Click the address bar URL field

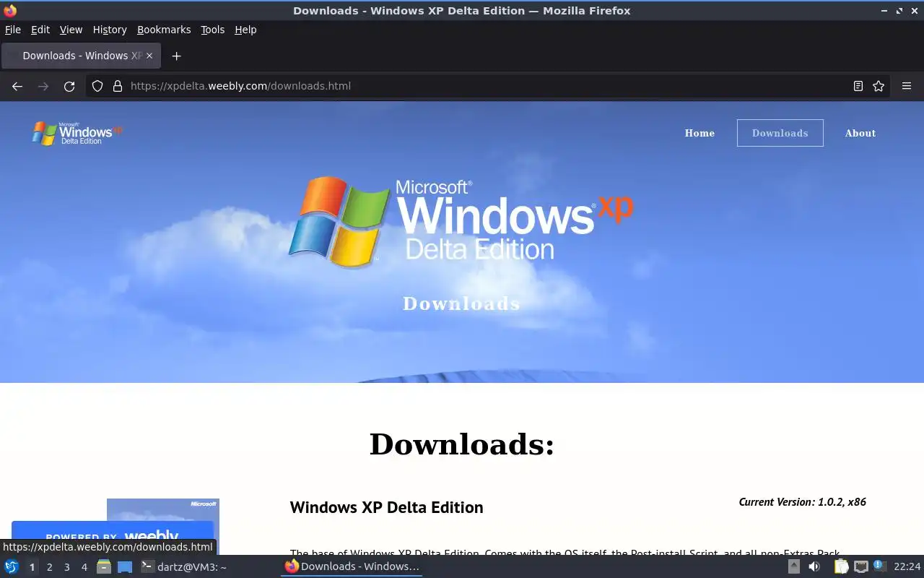point(487,86)
